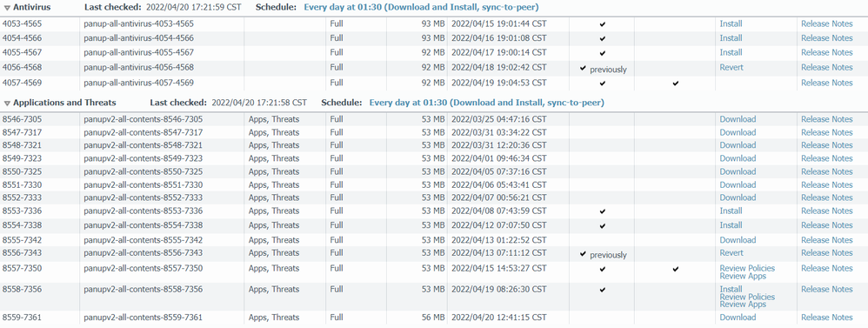This screenshot has height=328, width=868.
Task: Install contents version 8558-7356
Action: [x=731, y=289]
